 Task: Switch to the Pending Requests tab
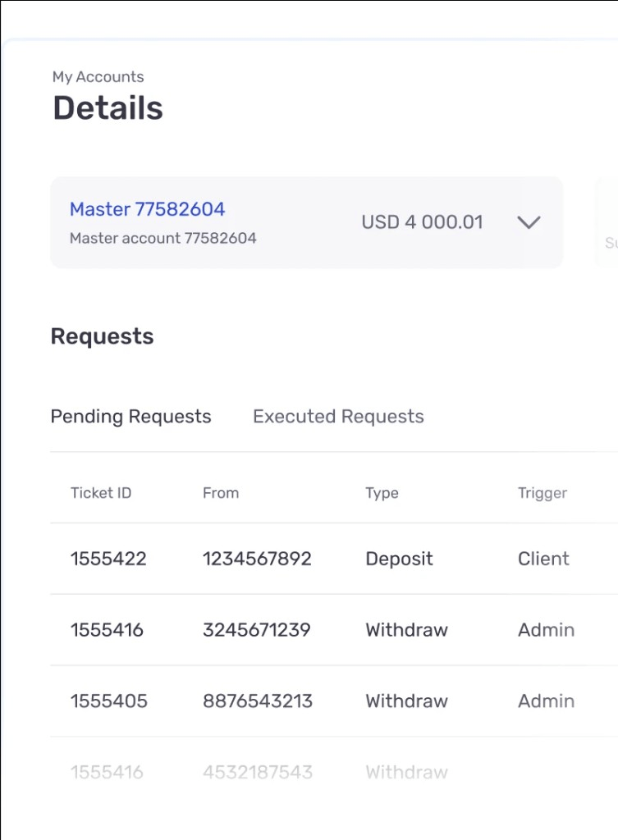pos(130,416)
